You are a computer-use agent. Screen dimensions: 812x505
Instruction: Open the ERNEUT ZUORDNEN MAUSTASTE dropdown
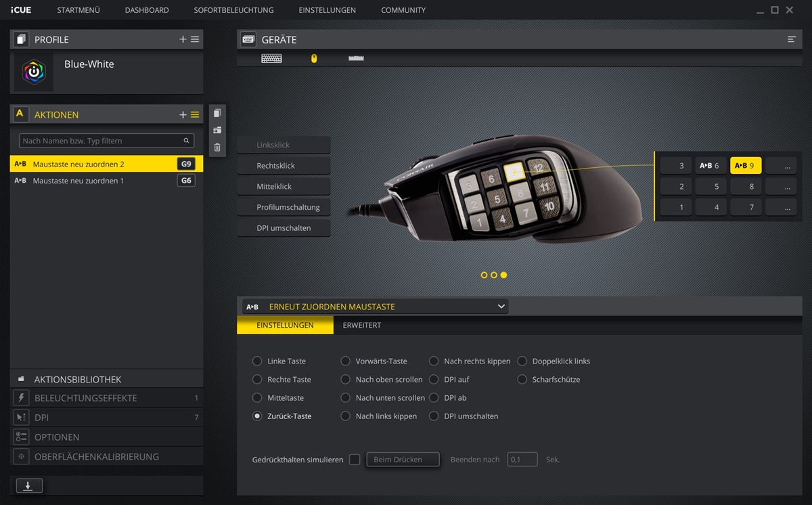coord(376,307)
